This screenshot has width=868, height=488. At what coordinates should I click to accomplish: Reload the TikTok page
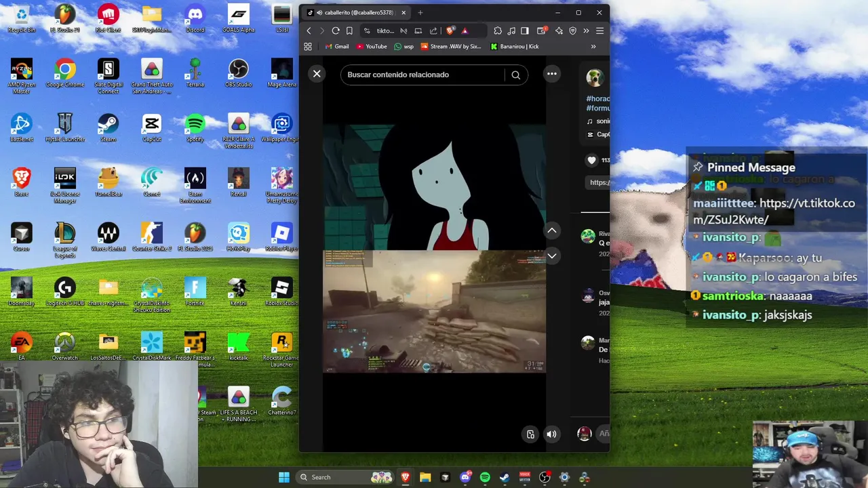coord(336,30)
